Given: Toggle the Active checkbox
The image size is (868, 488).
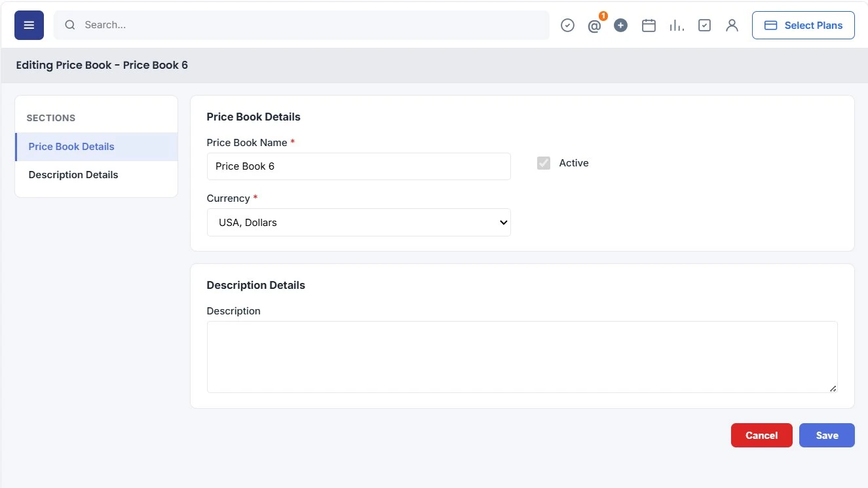Looking at the screenshot, I should 544,163.
